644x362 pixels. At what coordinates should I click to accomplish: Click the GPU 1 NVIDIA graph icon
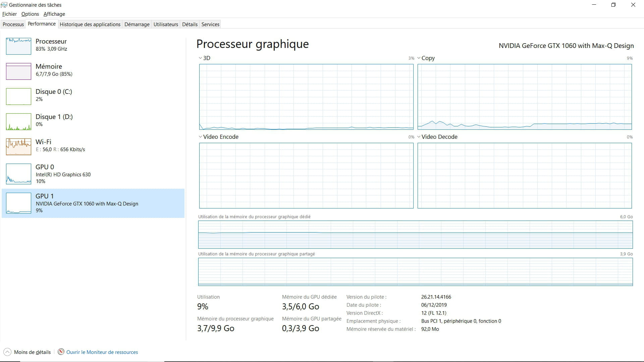(18, 203)
